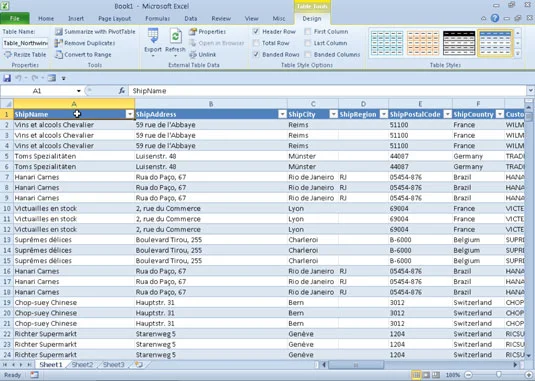Open the ShipRegion filter dropdown
535x381 pixels.
click(384, 114)
